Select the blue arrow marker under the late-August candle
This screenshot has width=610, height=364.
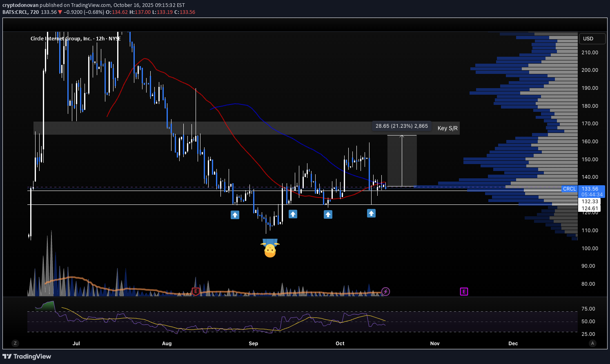[235, 215]
